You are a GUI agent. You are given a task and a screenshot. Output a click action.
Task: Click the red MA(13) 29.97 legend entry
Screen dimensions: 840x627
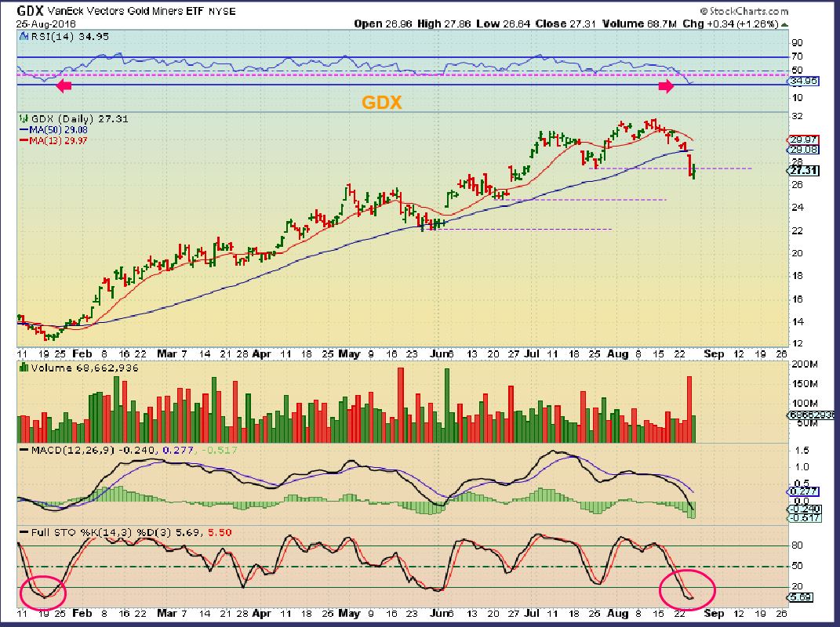pyautogui.click(x=53, y=140)
